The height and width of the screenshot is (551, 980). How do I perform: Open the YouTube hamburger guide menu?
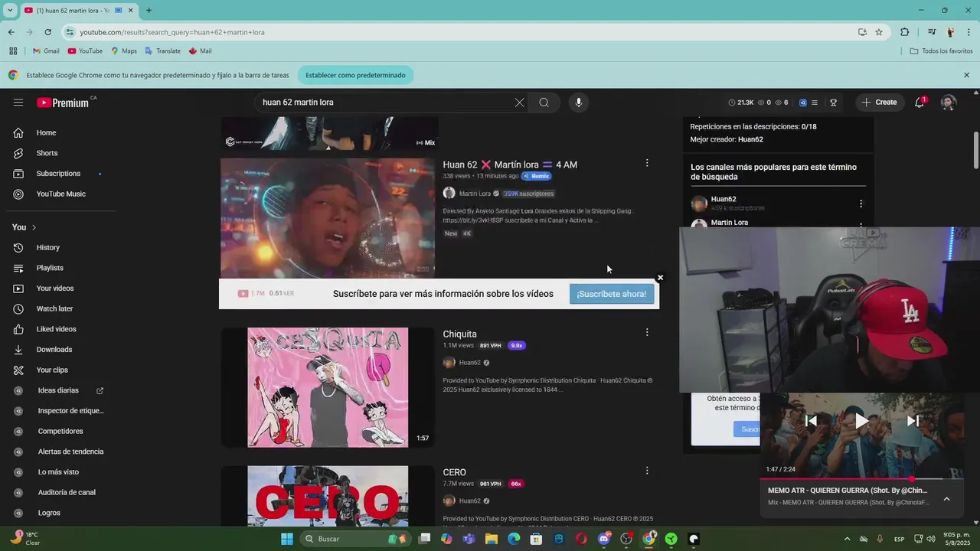point(18,102)
